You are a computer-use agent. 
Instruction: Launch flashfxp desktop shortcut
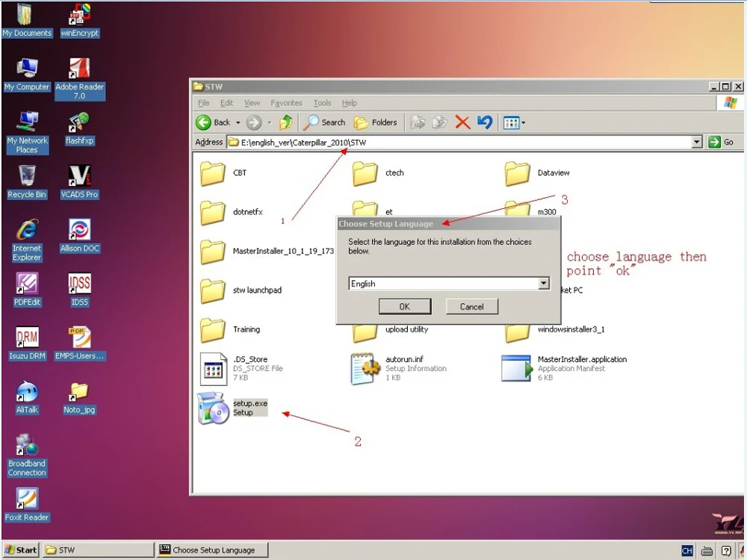[x=79, y=128]
